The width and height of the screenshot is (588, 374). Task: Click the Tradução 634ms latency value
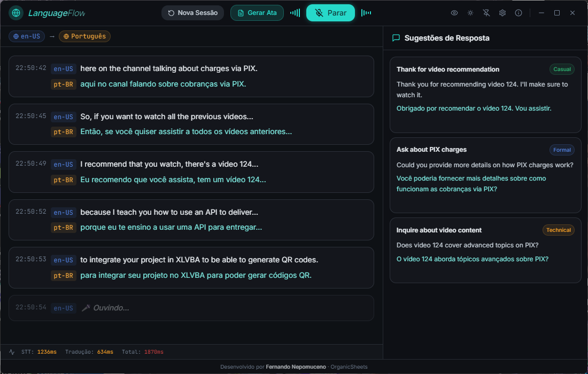(x=105, y=352)
